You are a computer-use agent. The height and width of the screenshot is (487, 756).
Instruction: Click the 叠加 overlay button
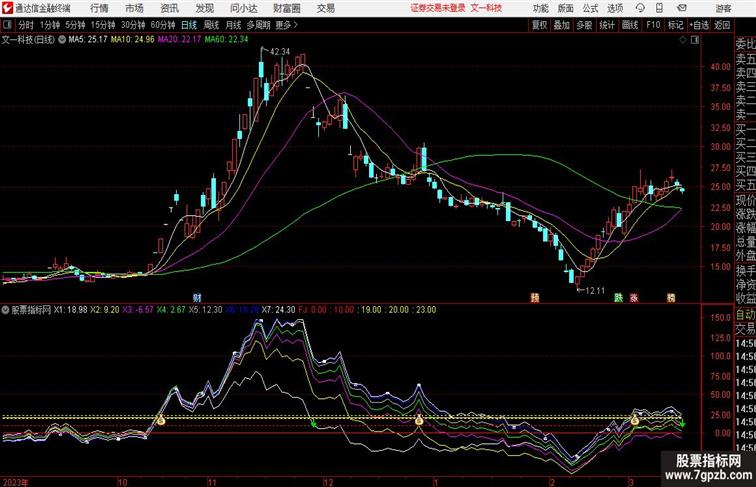click(562, 25)
